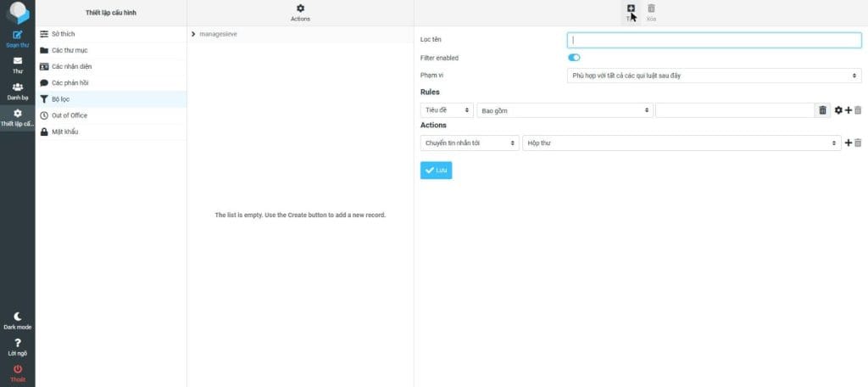This screenshot has height=387, width=868.
Task: Focus the rule value text field
Action: 735,110
